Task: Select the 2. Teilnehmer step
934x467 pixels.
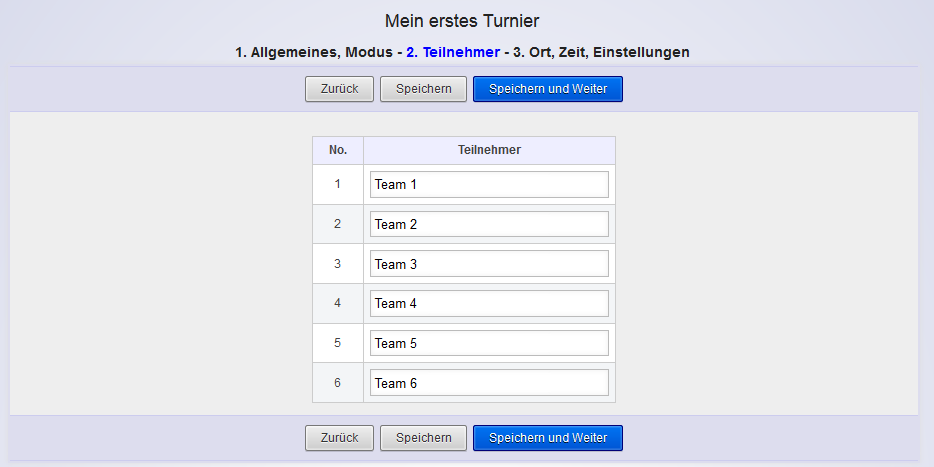Action: (x=452, y=52)
